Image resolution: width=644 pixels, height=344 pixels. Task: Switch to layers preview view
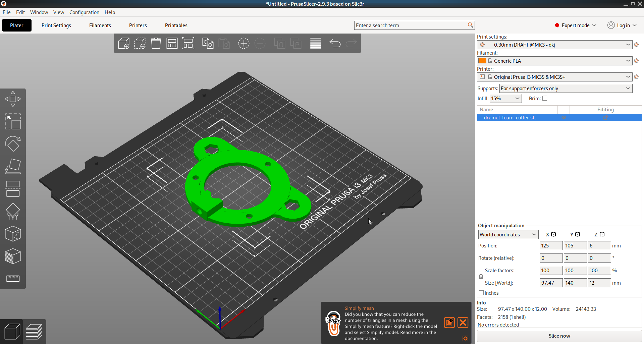pos(34,332)
